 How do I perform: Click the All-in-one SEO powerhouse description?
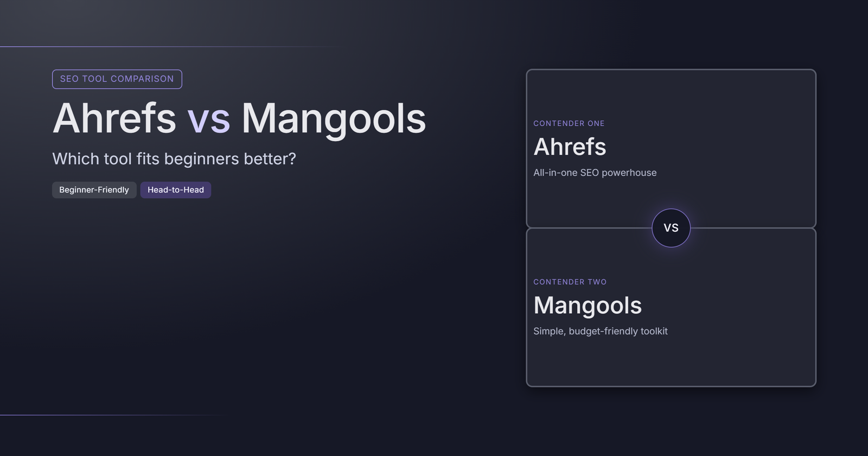coord(595,173)
